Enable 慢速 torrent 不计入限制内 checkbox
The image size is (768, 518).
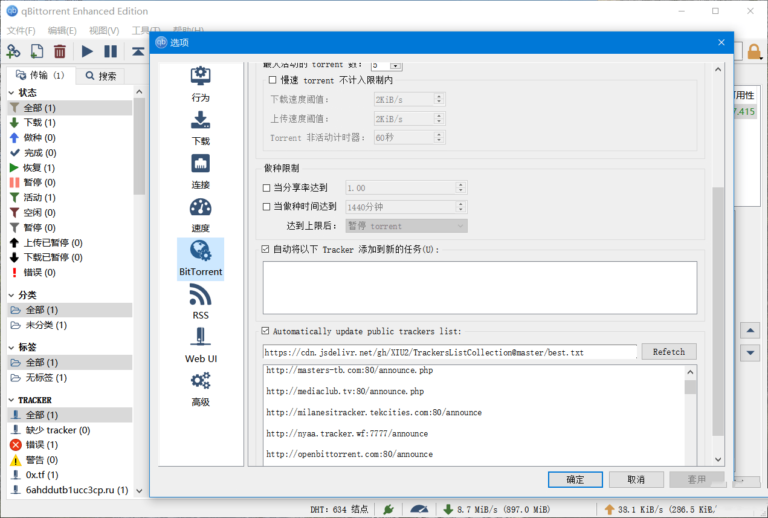click(273, 80)
